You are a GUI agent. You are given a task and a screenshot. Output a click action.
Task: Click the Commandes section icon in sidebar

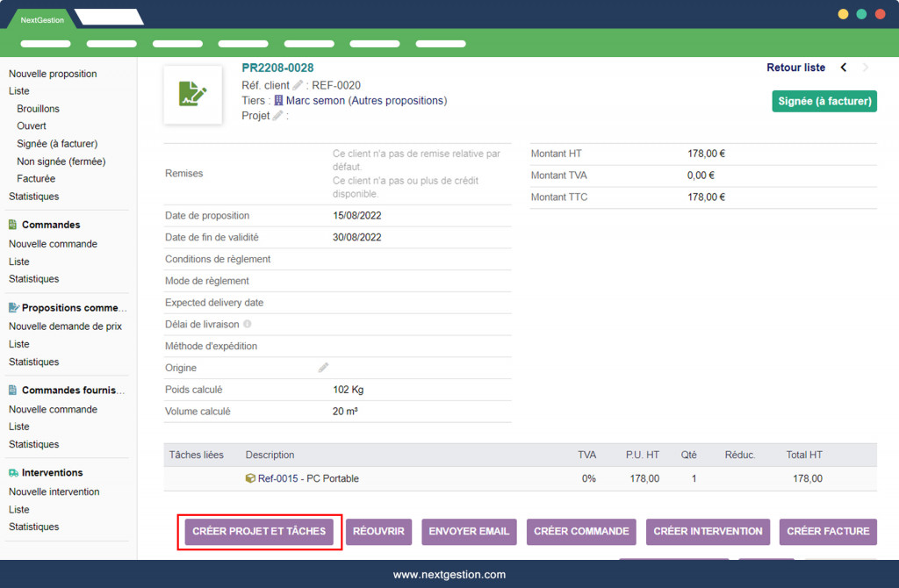tap(13, 225)
